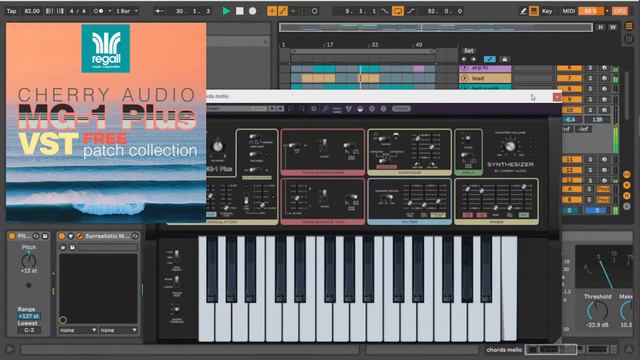640x360 pixels.
Task: Open the right X-Y 'none' parameter dropdown
Action: 118,330
